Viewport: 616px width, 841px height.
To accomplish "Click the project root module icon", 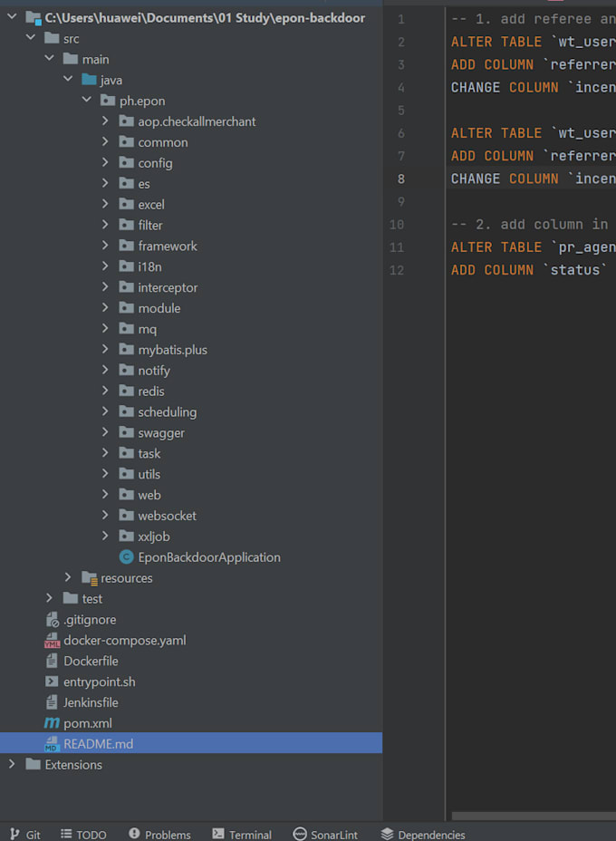I will (34, 18).
